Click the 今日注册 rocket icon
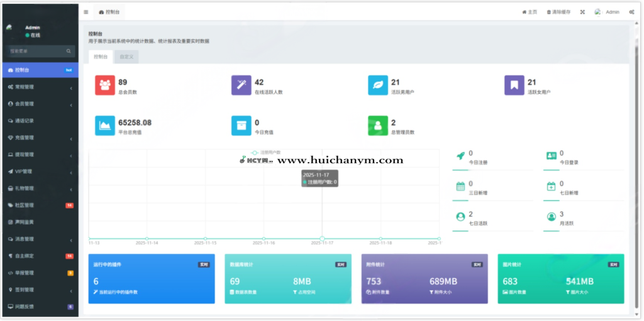This screenshot has height=321, width=644. pyautogui.click(x=460, y=156)
